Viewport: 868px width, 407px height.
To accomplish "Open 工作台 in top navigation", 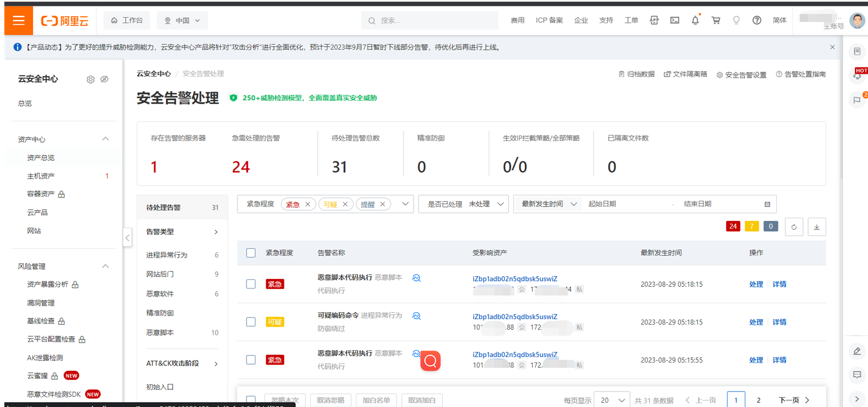I will click(127, 20).
